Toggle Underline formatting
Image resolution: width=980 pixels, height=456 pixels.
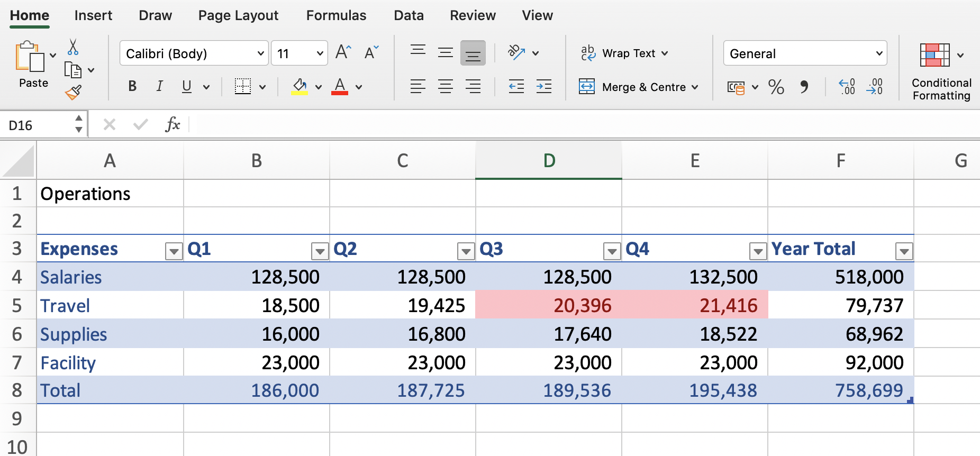pyautogui.click(x=187, y=86)
